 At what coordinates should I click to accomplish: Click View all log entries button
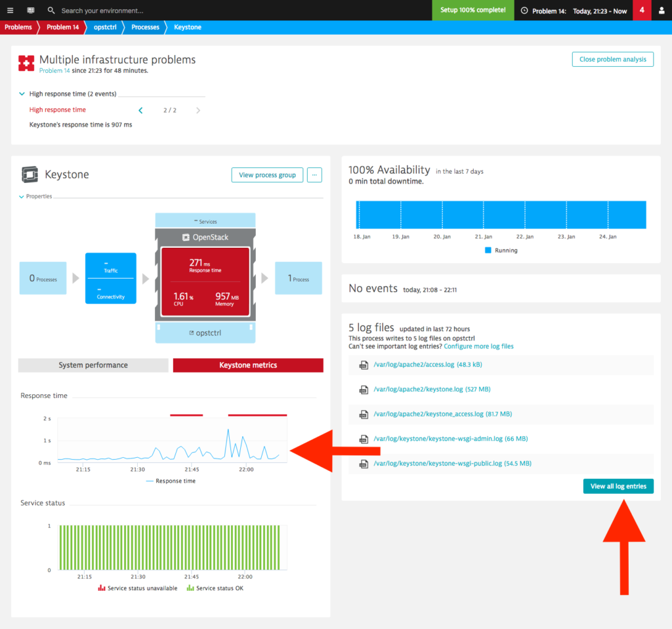618,486
